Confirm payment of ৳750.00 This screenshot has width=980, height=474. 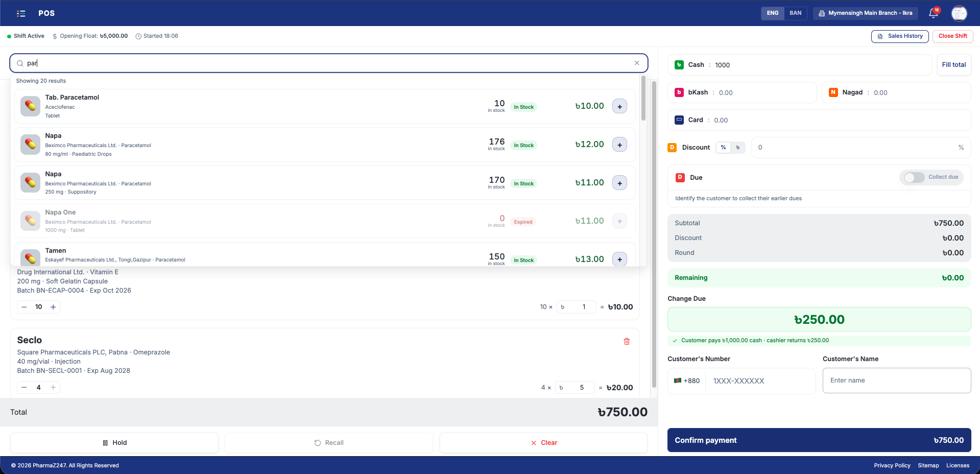pyautogui.click(x=819, y=440)
